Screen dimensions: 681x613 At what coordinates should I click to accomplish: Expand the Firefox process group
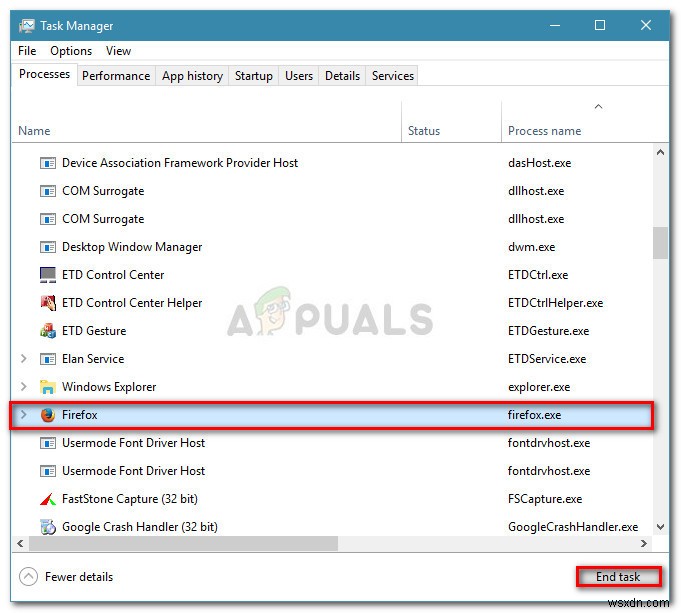pyautogui.click(x=23, y=415)
